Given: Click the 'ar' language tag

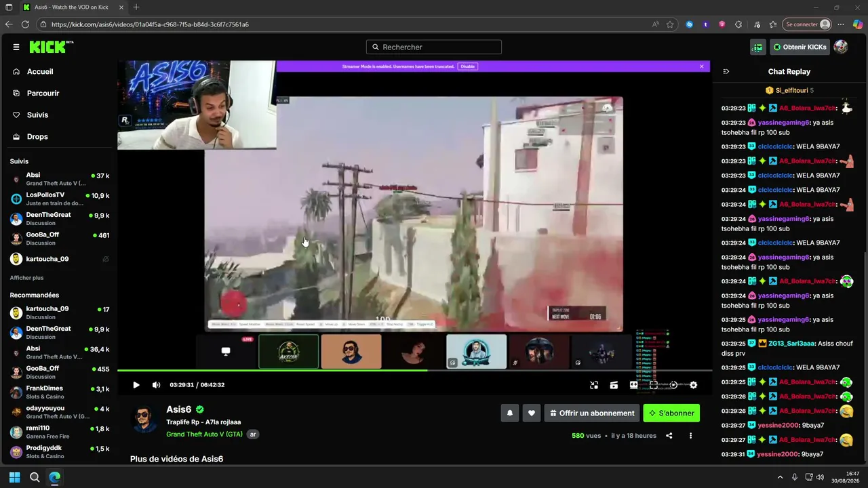Looking at the screenshot, I should (253, 434).
